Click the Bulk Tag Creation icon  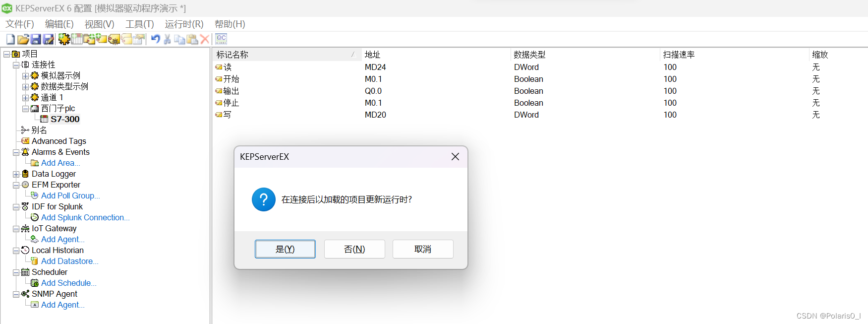[x=114, y=39]
